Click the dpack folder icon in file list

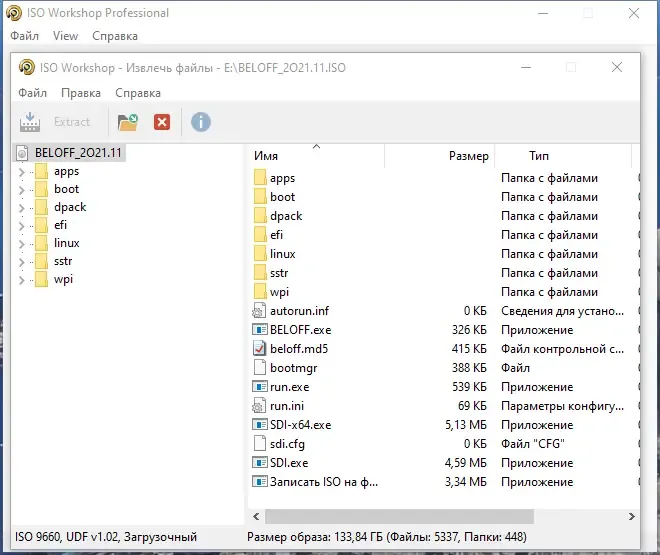260,215
